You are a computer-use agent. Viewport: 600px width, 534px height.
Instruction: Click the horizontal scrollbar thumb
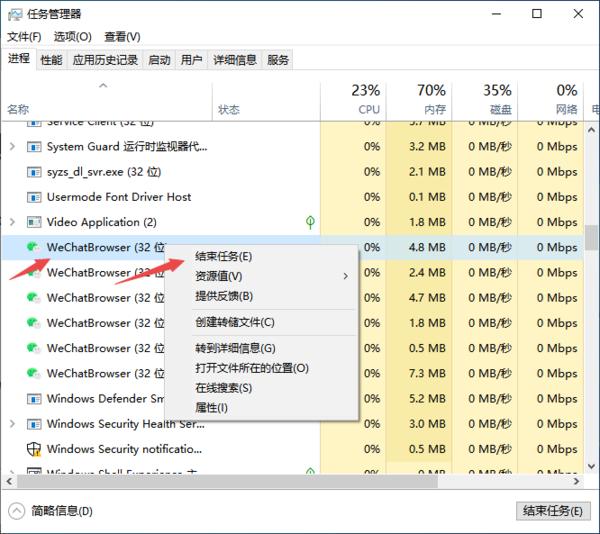(x=228, y=481)
